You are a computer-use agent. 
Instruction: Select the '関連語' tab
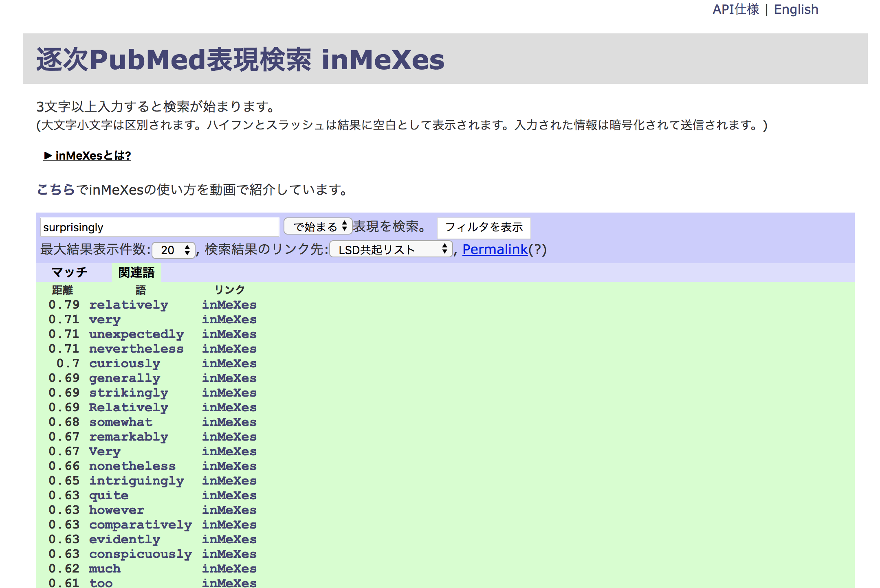pos(136,272)
